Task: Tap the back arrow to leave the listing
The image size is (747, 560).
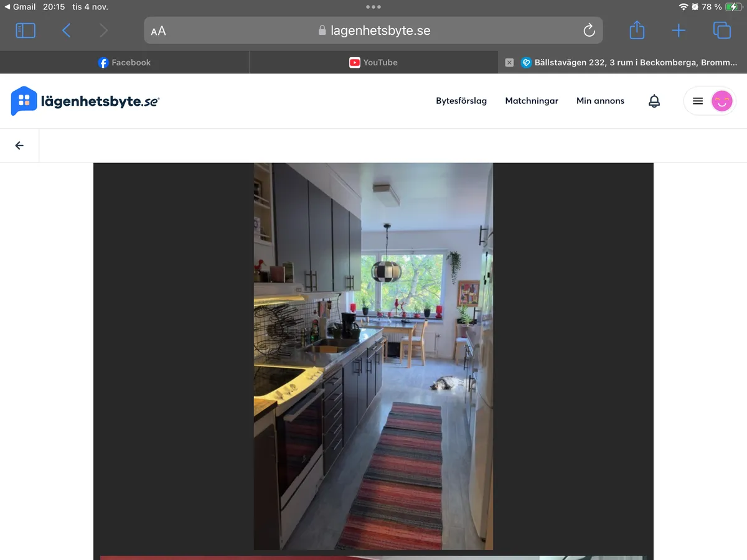Action: coord(19,145)
